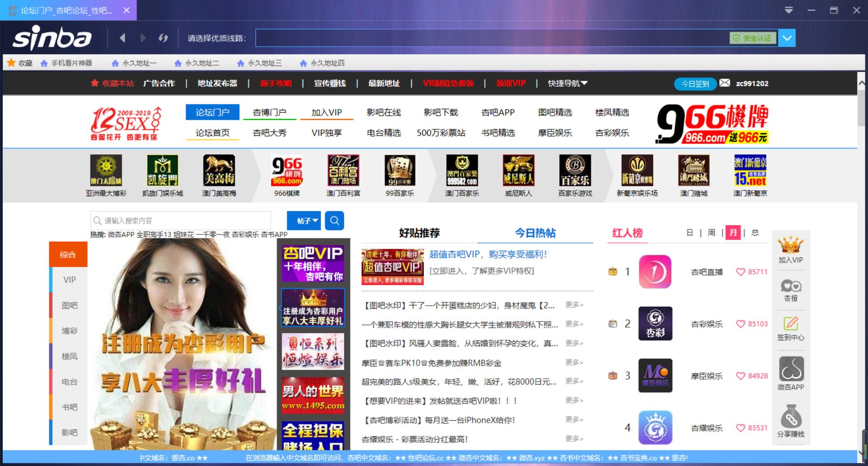Open the messages envelope icon
This screenshot has height=466, width=868.
725,83
